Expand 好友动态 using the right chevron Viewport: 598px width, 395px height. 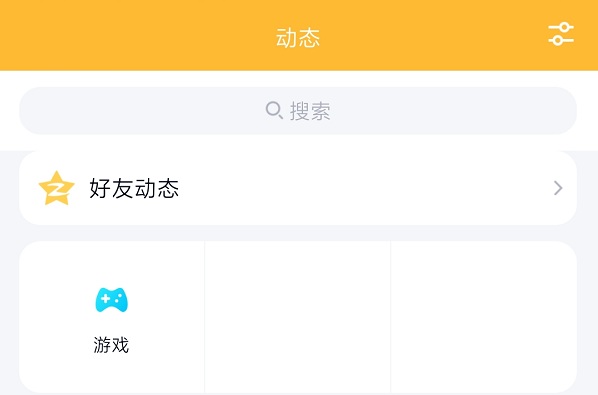(x=558, y=188)
